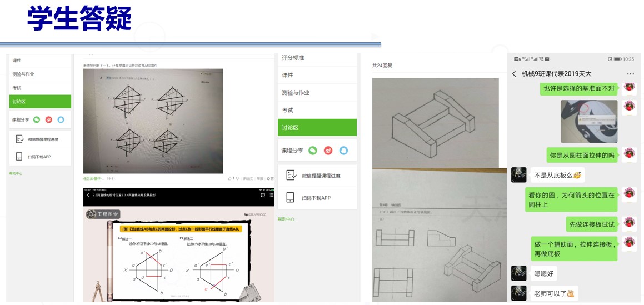Click the thumbs-up like icon under the post
The width and height of the screenshot is (644, 305).
point(230,179)
